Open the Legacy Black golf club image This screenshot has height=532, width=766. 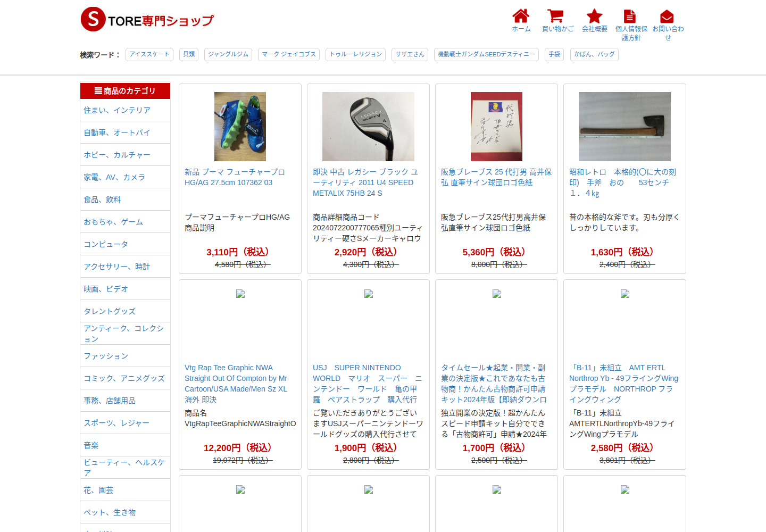[x=368, y=127]
